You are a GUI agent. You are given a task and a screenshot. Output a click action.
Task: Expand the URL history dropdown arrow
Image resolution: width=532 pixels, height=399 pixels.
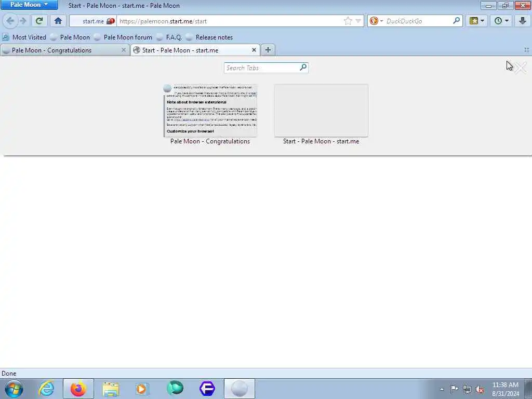click(x=358, y=21)
